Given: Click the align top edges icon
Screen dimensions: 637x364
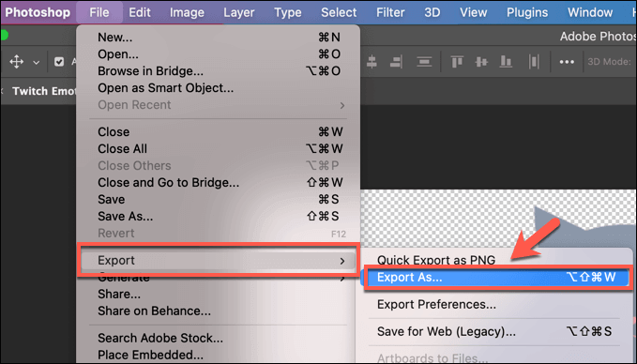Looking at the screenshot, I should [457, 62].
